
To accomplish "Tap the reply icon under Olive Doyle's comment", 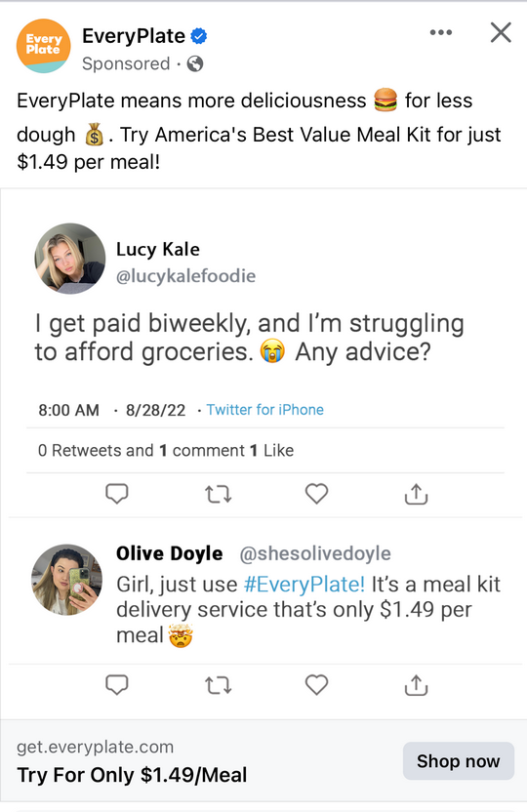I will (116, 684).
